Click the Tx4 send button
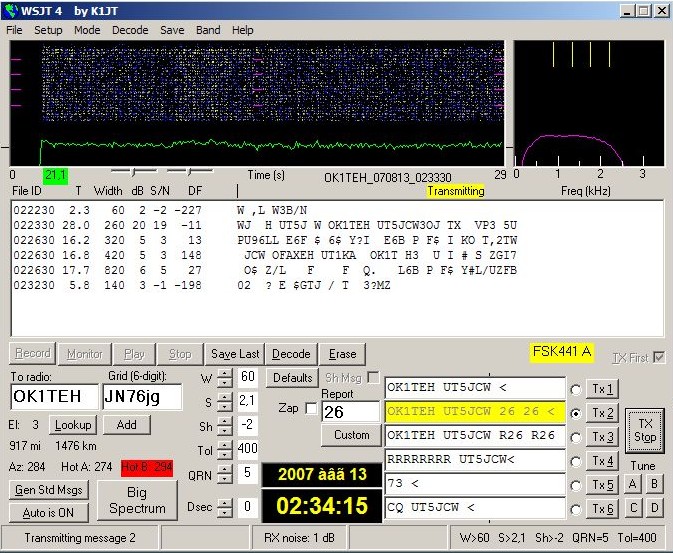 602,461
